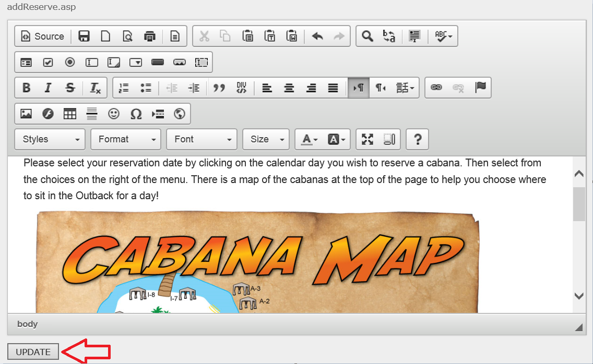The width and height of the screenshot is (593, 364).
Task: Insert a Textarea icon
Action: (114, 63)
